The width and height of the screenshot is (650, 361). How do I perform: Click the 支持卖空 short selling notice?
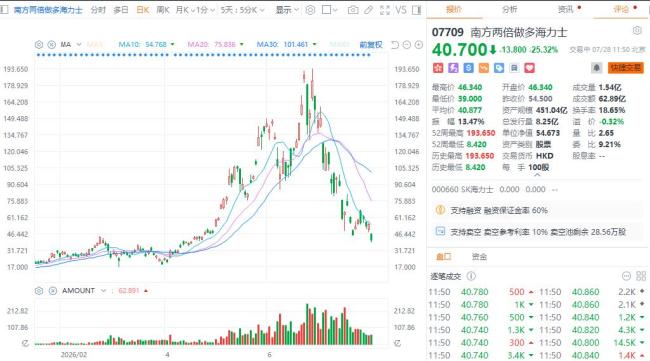tap(538, 232)
